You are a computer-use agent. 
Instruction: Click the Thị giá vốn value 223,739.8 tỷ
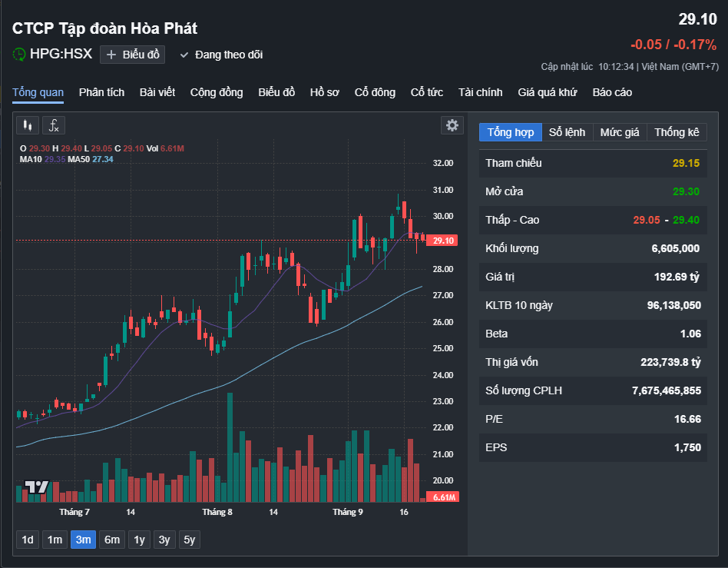coord(671,362)
